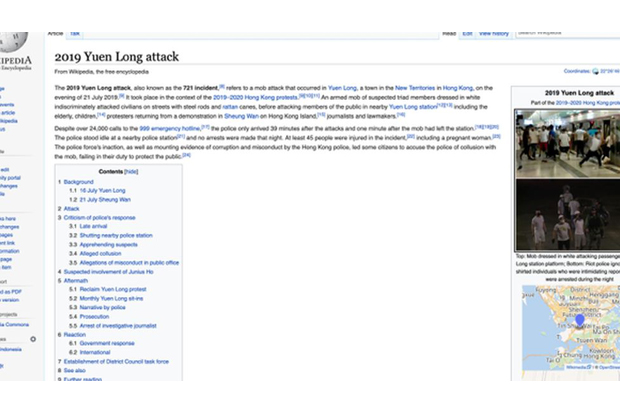Jump to 4 Suspected involvement of Junius Ho
The height and width of the screenshot is (413, 620).
coord(108,272)
